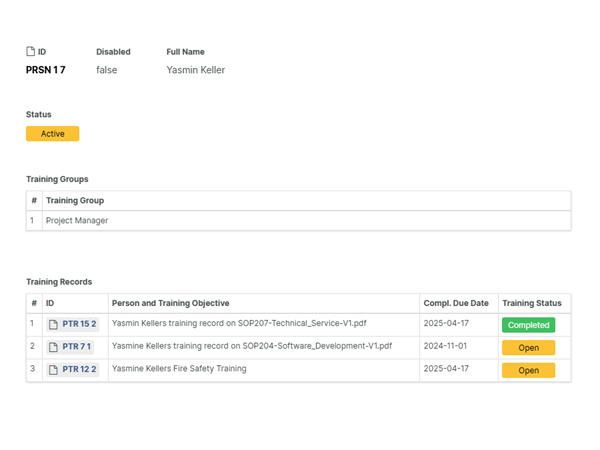
Task: Click the 2024-11-01 due date cell
Action: tap(446, 347)
